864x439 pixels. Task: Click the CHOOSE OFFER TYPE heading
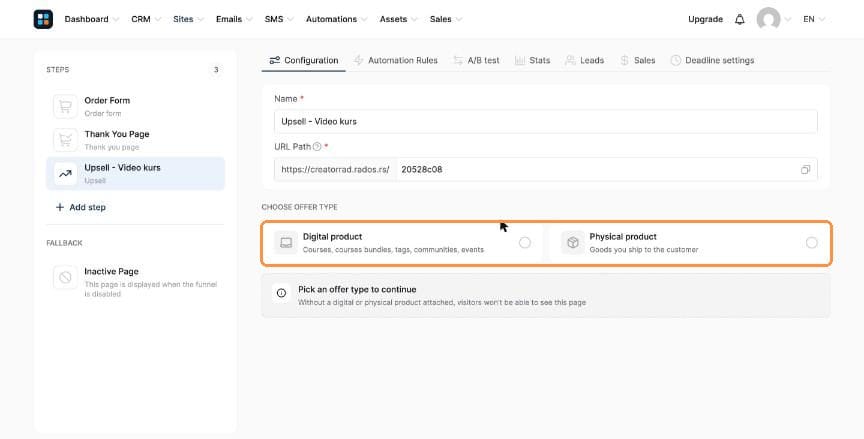coord(299,207)
